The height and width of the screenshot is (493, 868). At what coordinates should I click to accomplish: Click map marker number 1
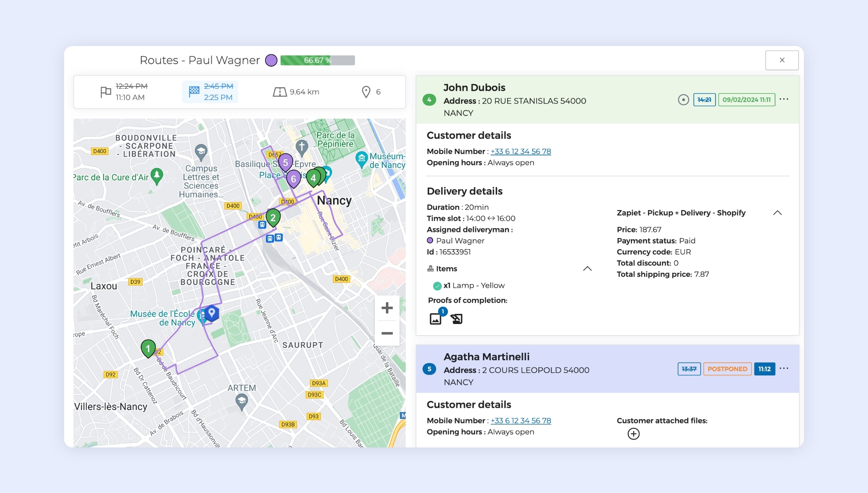[x=148, y=348]
